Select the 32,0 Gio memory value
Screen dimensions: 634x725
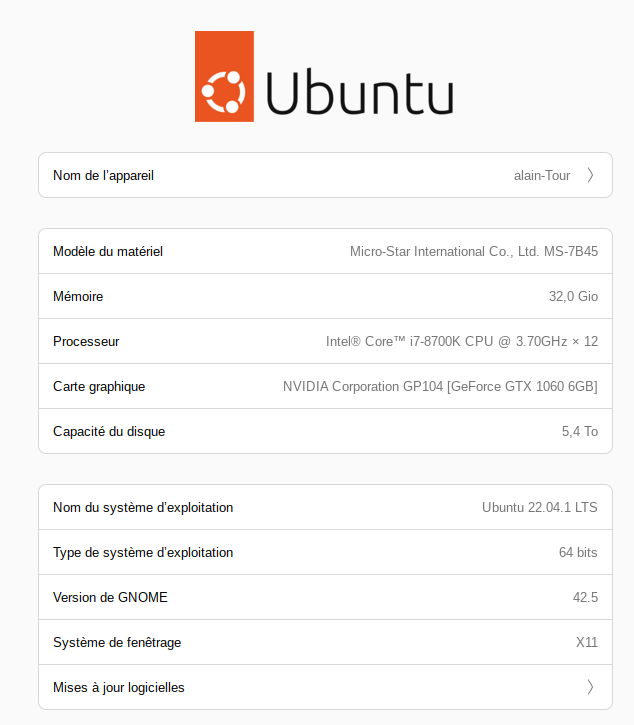(x=573, y=296)
